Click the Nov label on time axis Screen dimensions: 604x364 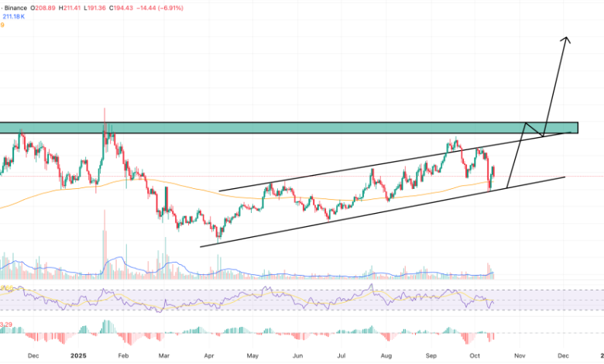tap(519, 355)
